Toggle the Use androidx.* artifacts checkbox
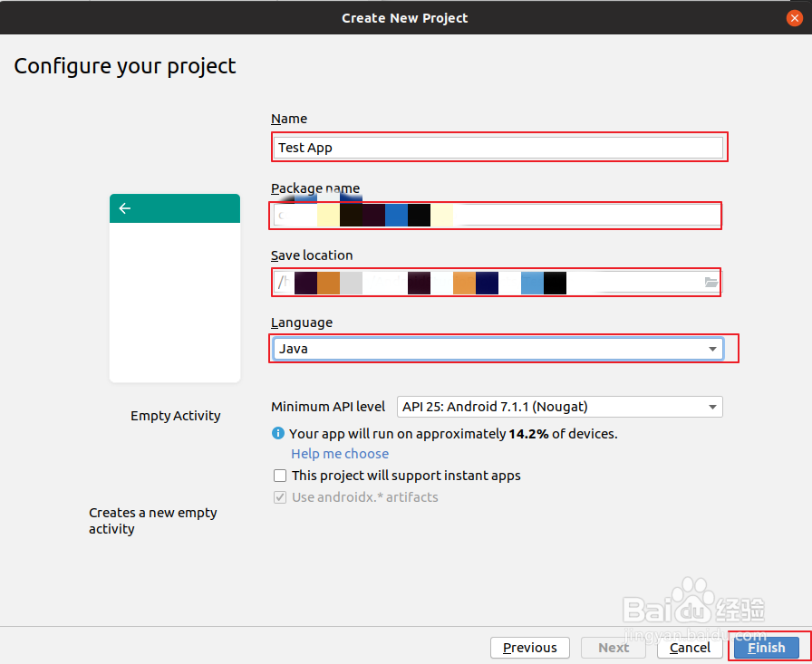Screen dimensions: 812x664 (280, 497)
